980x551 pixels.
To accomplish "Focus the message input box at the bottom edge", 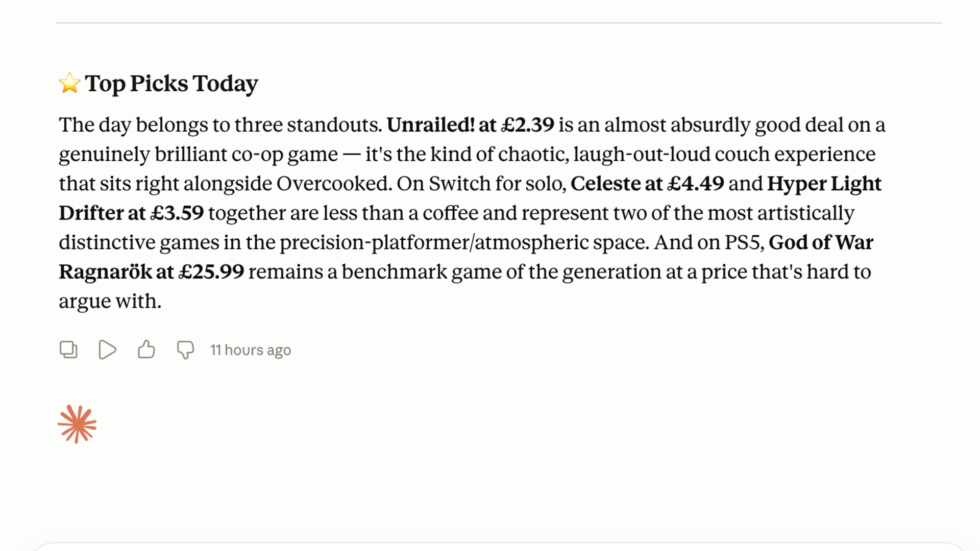I will (x=498, y=547).
